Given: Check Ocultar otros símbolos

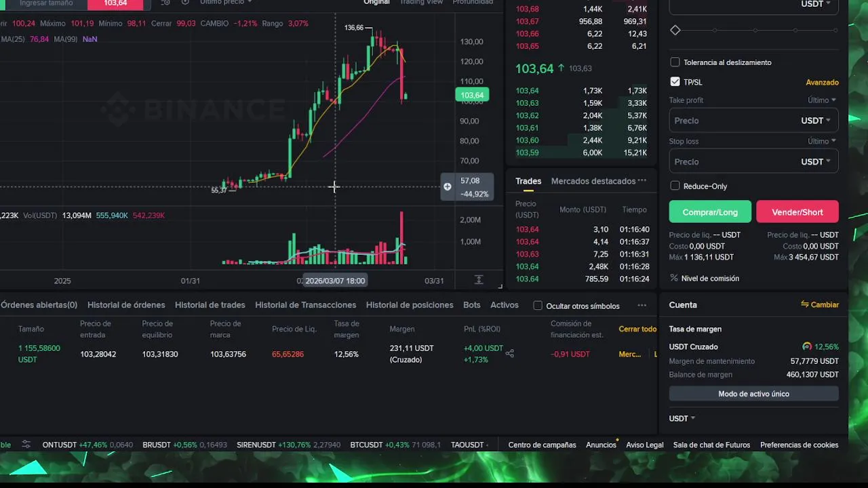Looking at the screenshot, I should [538, 306].
